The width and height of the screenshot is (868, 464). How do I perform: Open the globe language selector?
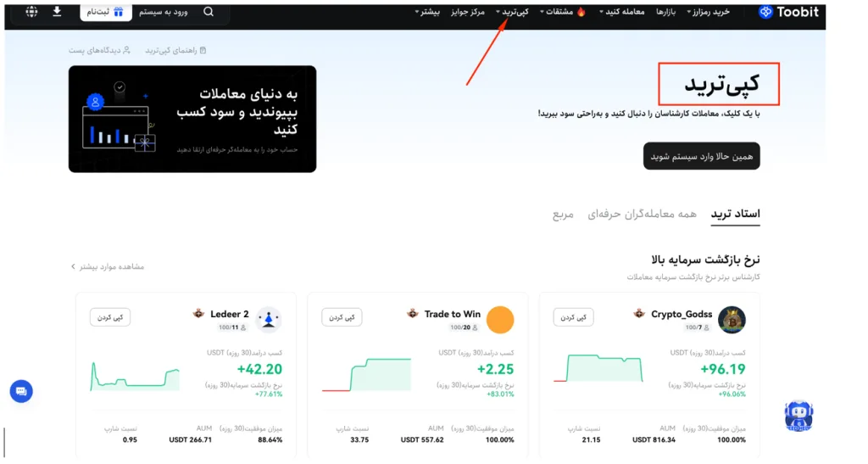pos(31,12)
